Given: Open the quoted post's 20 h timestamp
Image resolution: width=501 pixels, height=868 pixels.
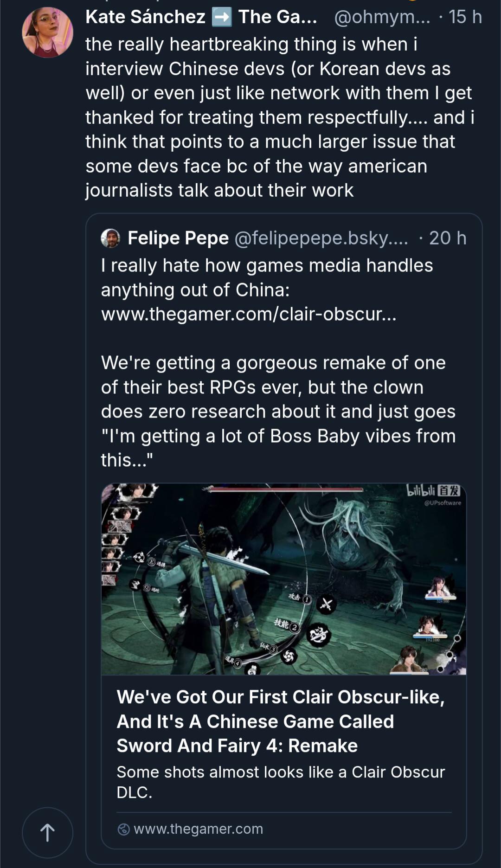Looking at the screenshot, I should 447,238.
